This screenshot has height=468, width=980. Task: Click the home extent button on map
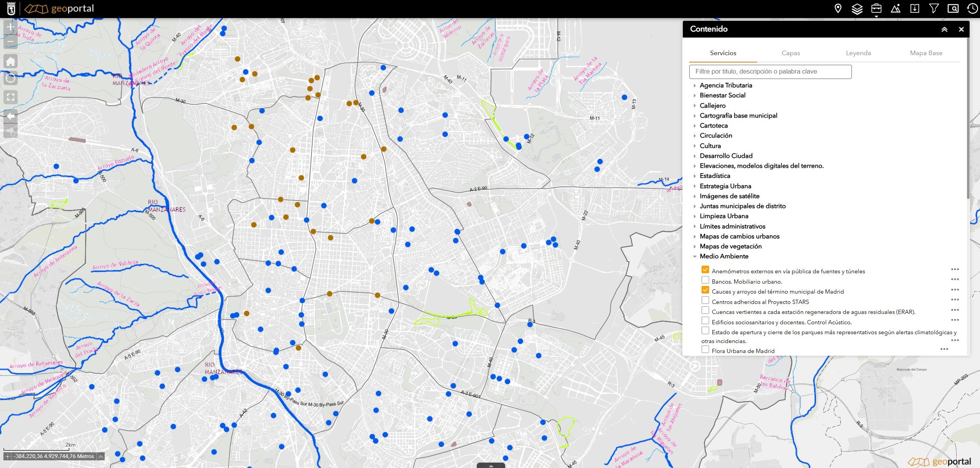click(x=10, y=61)
